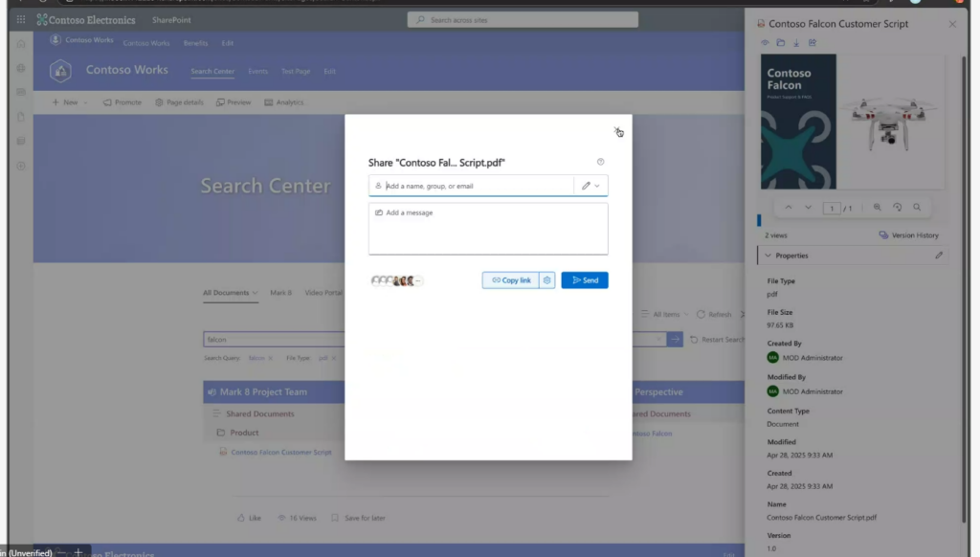Open Version History in details panel

tap(909, 235)
